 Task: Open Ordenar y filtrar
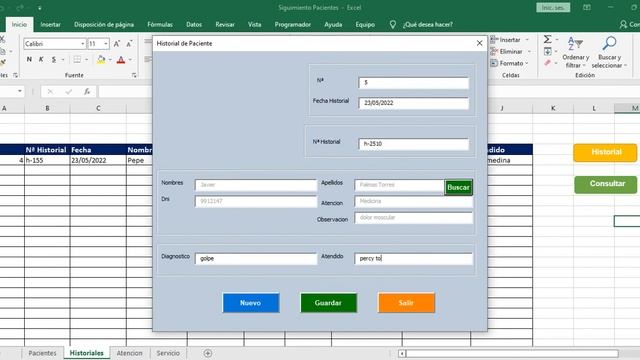576,52
